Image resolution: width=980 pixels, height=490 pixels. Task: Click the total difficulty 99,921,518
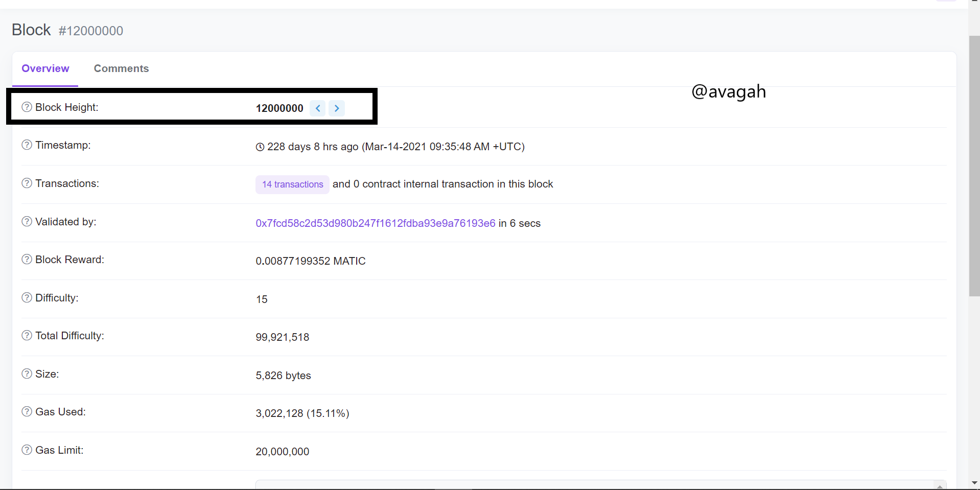[283, 337]
